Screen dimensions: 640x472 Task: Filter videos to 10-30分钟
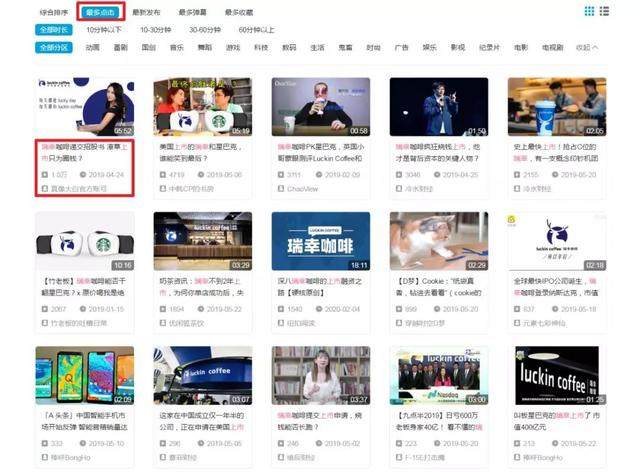[156, 30]
